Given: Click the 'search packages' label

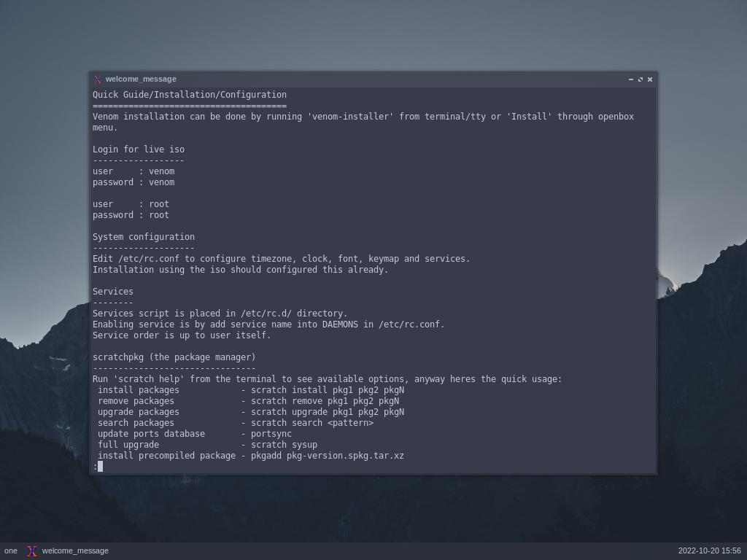Looking at the screenshot, I should pos(136,424).
